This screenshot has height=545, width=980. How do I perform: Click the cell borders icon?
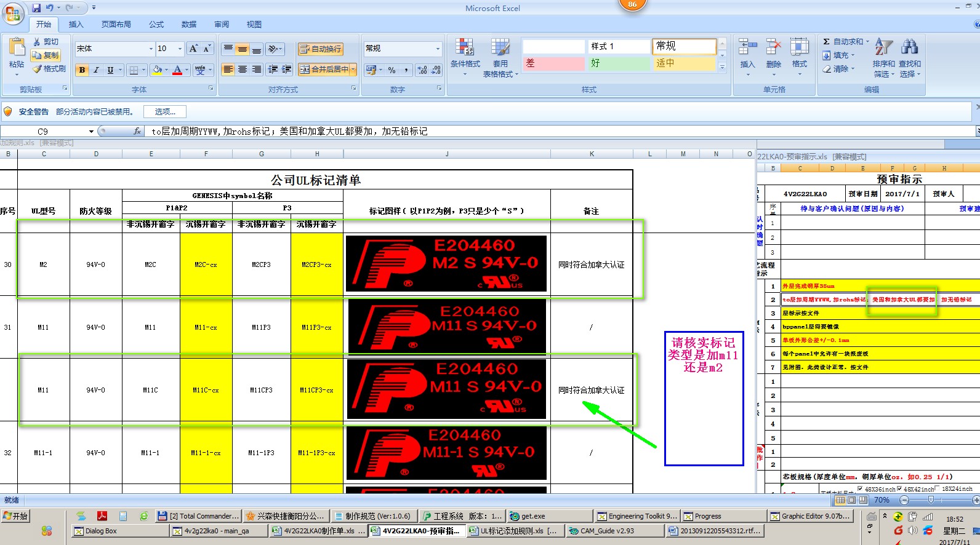(x=134, y=70)
